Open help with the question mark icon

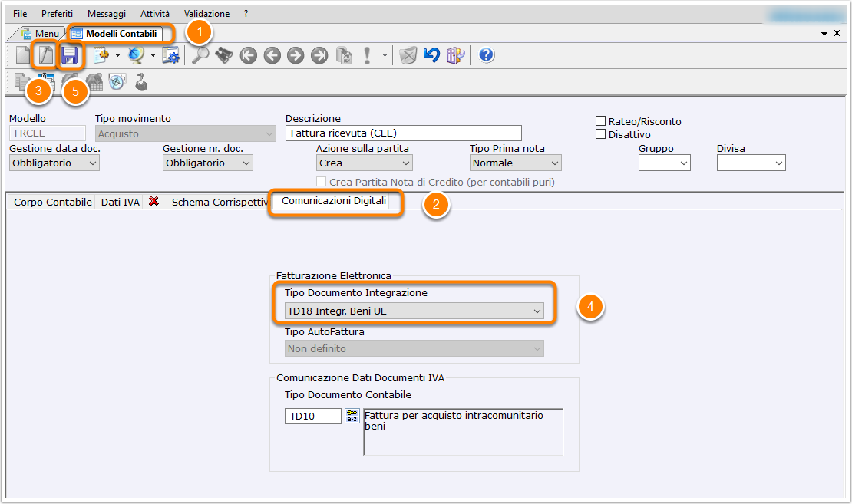pyautogui.click(x=487, y=55)
